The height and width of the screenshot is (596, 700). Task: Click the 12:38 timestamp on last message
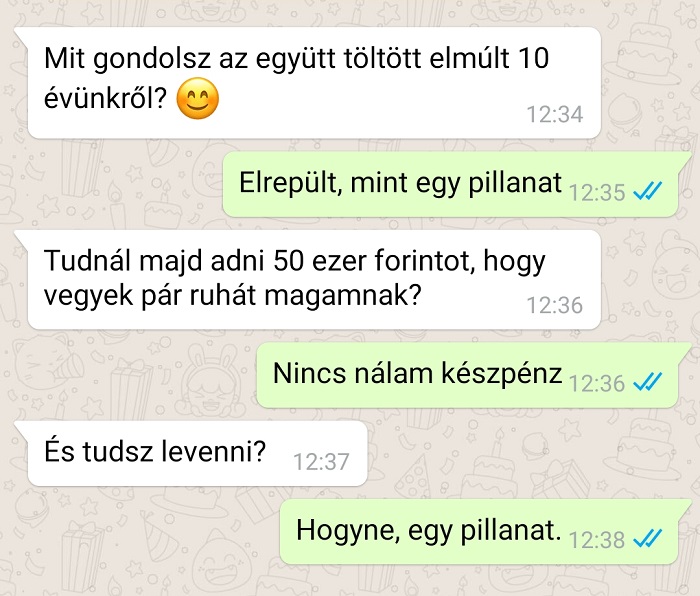[597, 540]
